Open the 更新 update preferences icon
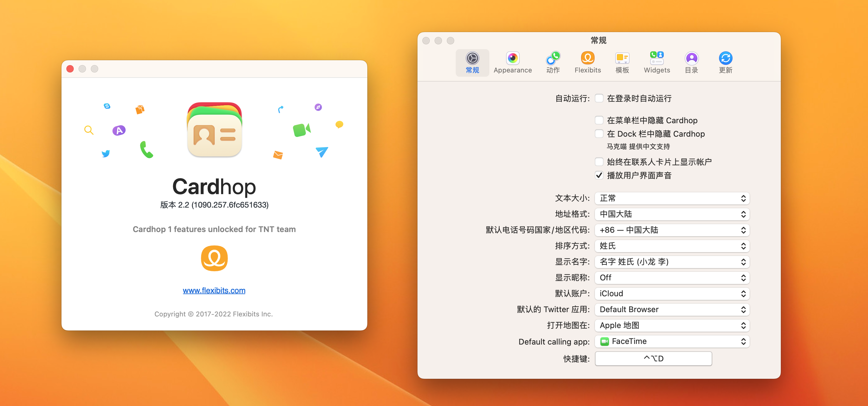Image resolution: width=868 pixels, height=406 pixels. coord(725,59)
